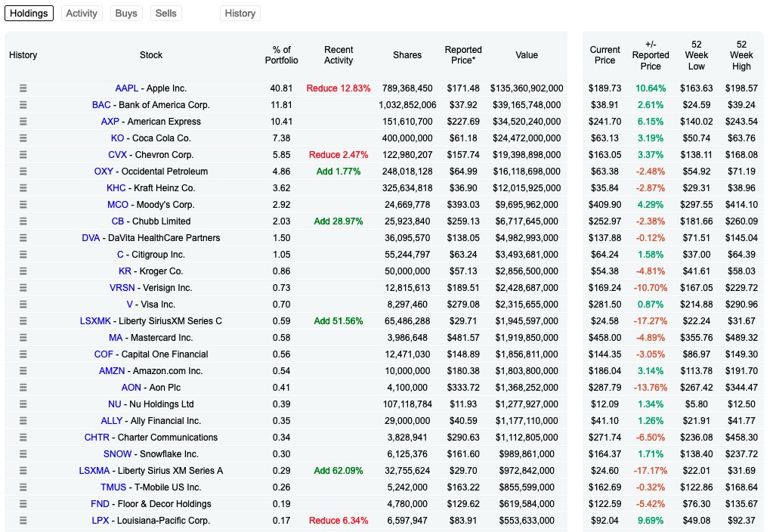Select the Holdings tab
This screenshot has height=532, width=776.
29,13
